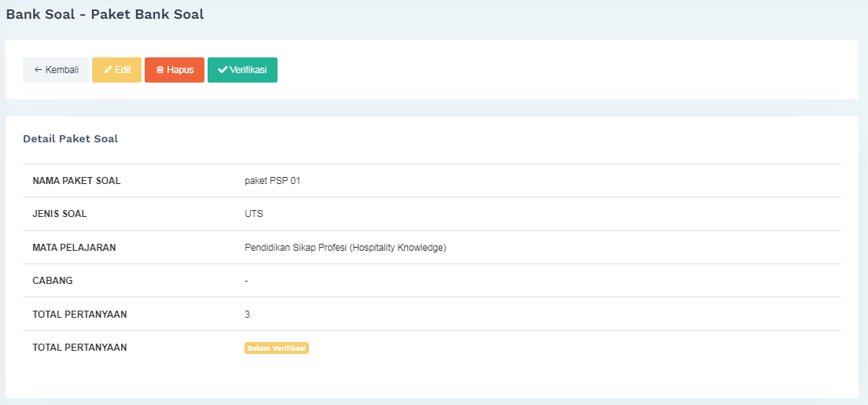Click the pencil icon on the Edit button

pos(108,70)
